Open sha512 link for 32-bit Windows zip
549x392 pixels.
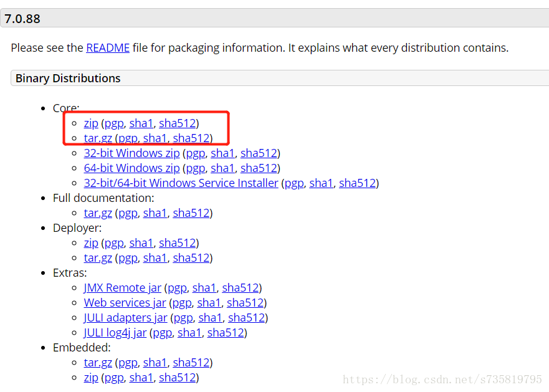coord(259,153)
